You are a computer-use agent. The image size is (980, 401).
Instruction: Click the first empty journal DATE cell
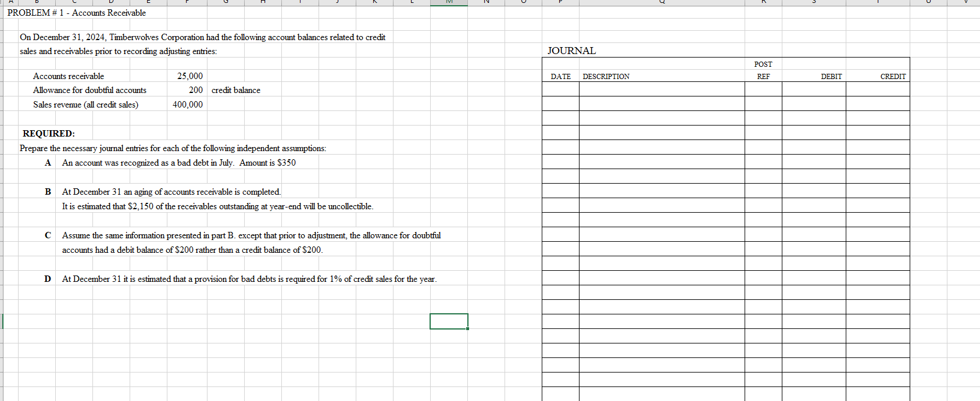[561, 89]
